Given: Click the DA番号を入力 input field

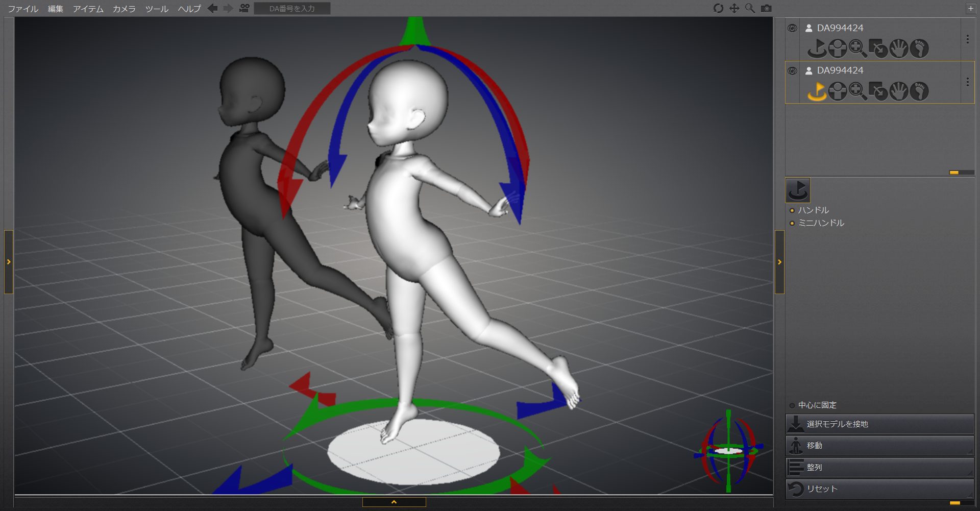Looking at the screenshot, I should tap(292, 9).
